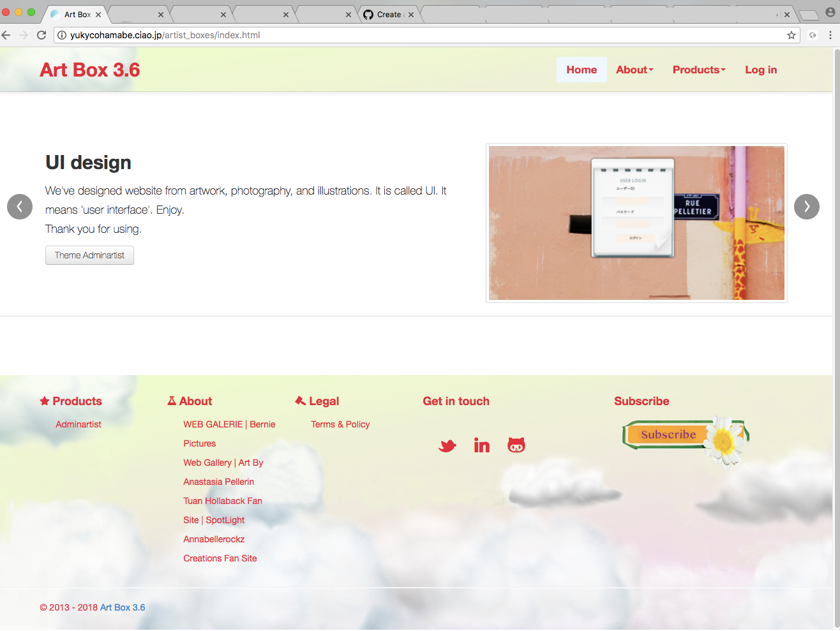Open Chrome three-dot menu
The image size is (840, 631).
[x=830, y=35]
